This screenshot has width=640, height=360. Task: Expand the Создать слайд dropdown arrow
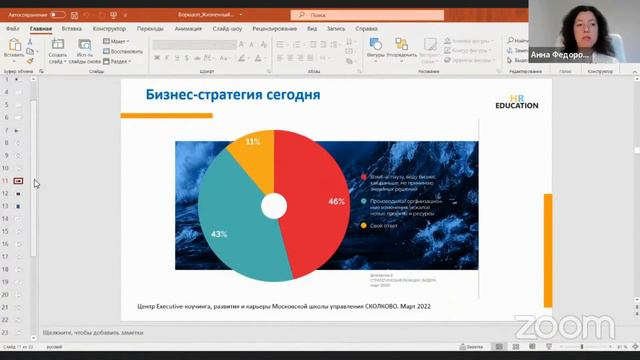[65, 62]
